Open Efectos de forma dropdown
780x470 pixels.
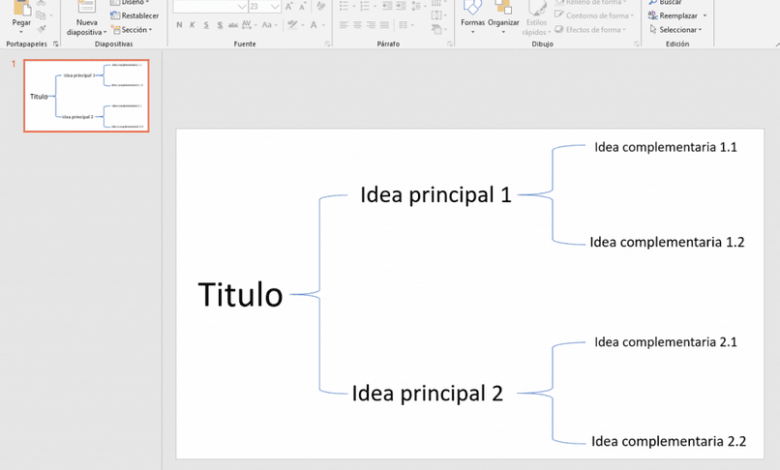(590, 30)
